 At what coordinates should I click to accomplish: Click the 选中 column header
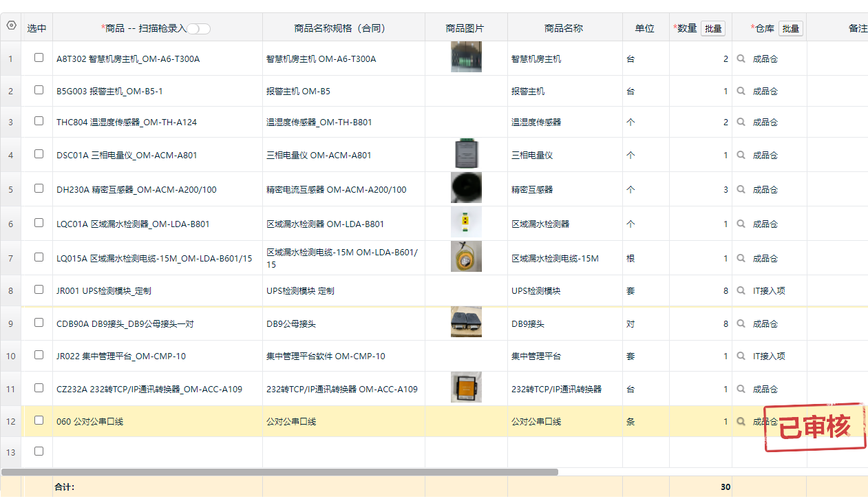coord(36,28)
